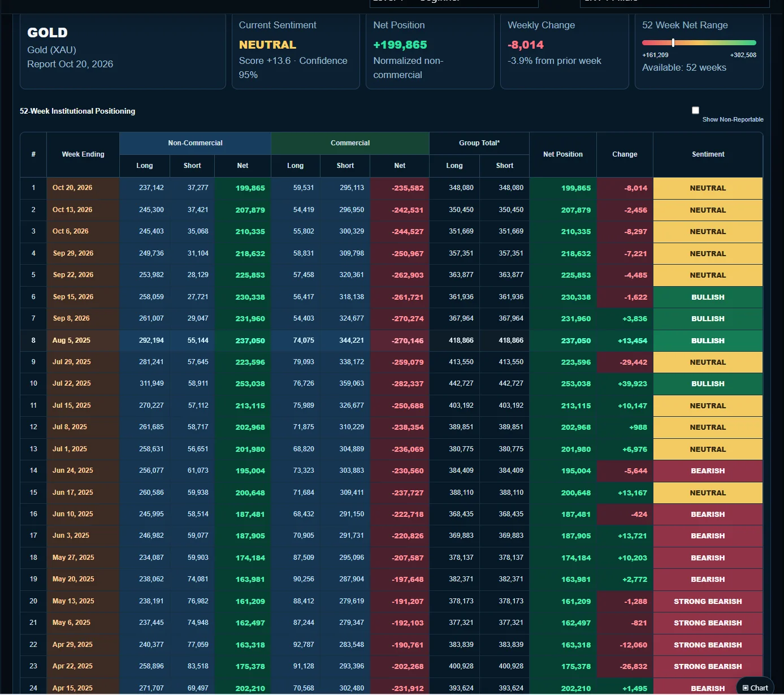The image size is (784, 695).
Task: Click the BULLISH sentiment for Sep 15, 2026
Action: pos(708,297)
